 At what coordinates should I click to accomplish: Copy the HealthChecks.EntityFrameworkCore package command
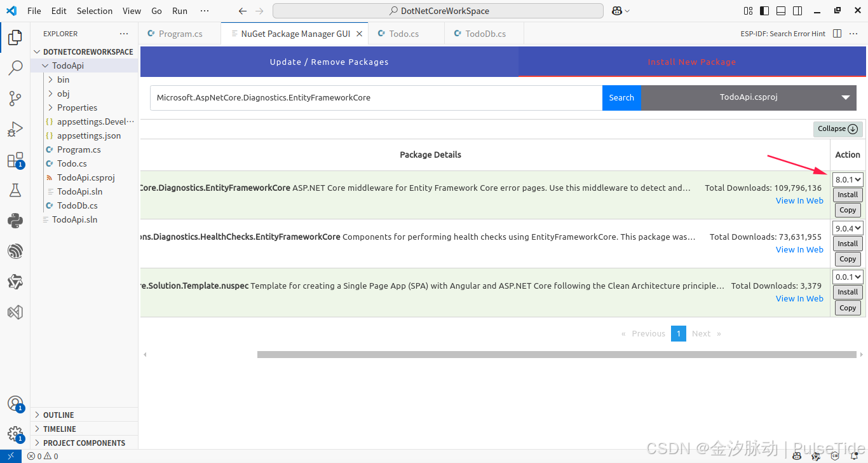[x=848, y=259]
